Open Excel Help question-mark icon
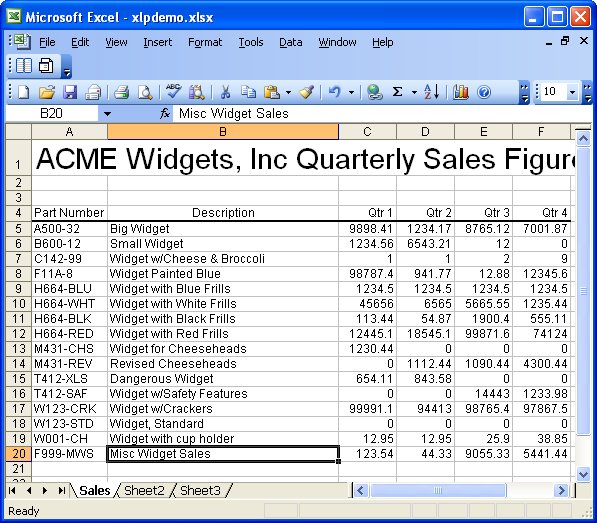This screenshot has height=523, width=597. point(484,92)
